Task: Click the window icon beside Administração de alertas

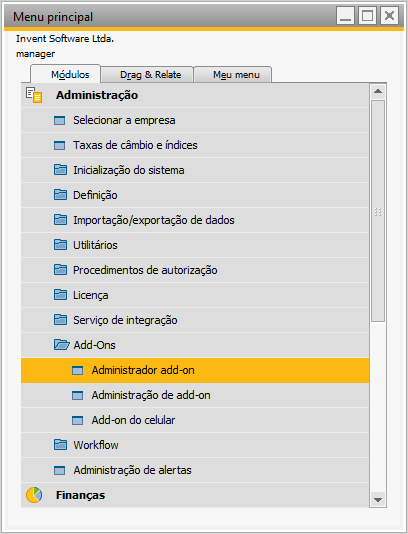Action: [60, 470]
